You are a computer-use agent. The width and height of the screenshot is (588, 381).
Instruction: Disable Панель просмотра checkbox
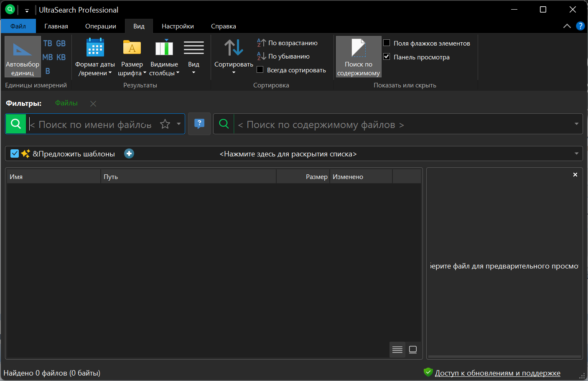pyautogui.click(x=387, y=56)
